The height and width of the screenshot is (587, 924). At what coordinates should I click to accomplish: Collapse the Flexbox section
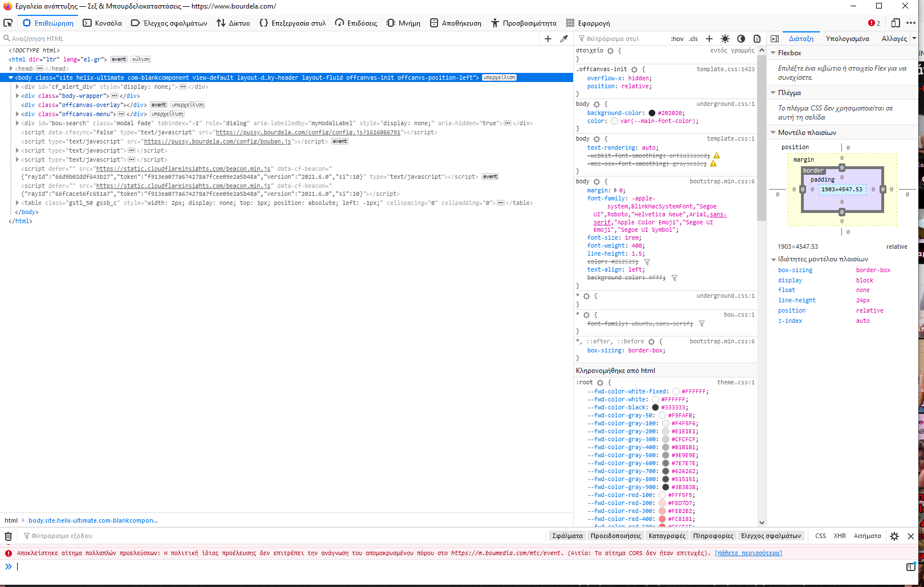pyautogui.click(x=773, y=53)
